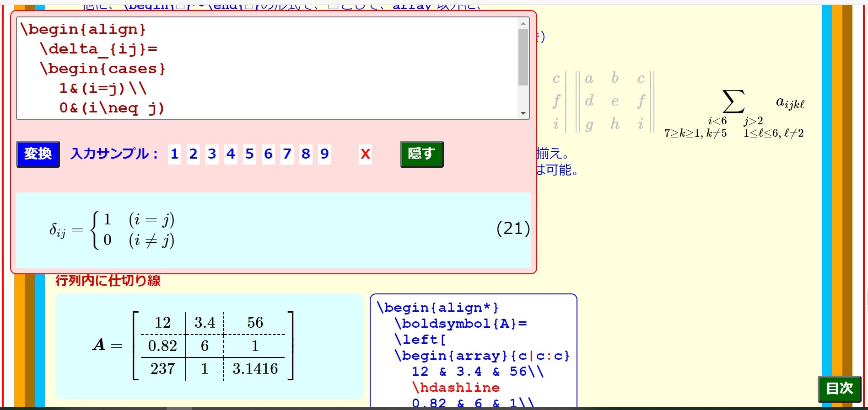This screenshot has width=868, height=410.
Task: Clear input with the red X
Action: (x=365, y=154)
